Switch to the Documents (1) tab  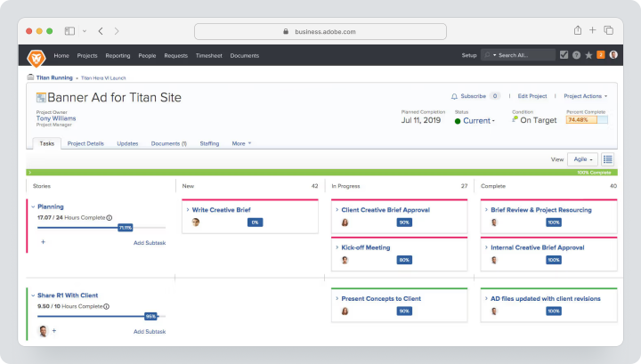169,144
